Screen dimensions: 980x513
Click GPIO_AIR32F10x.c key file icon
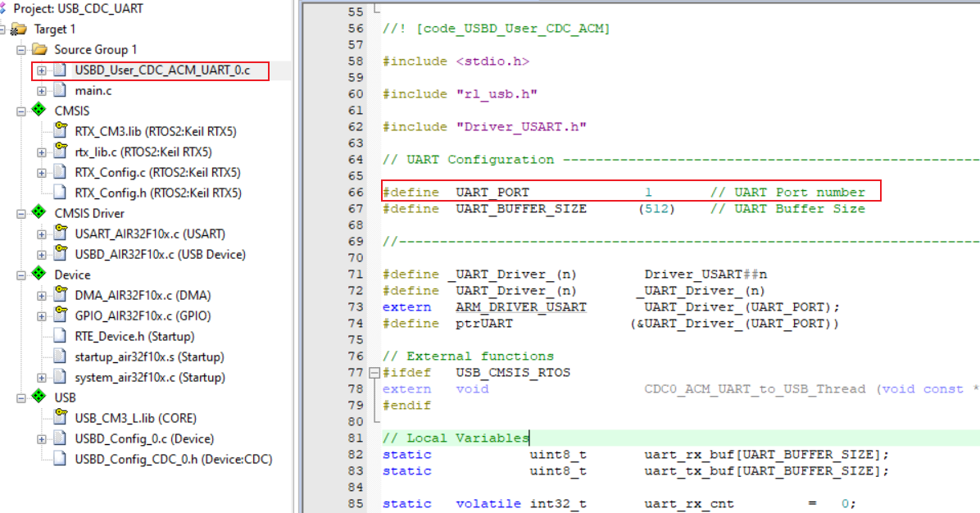click(60, 315)
